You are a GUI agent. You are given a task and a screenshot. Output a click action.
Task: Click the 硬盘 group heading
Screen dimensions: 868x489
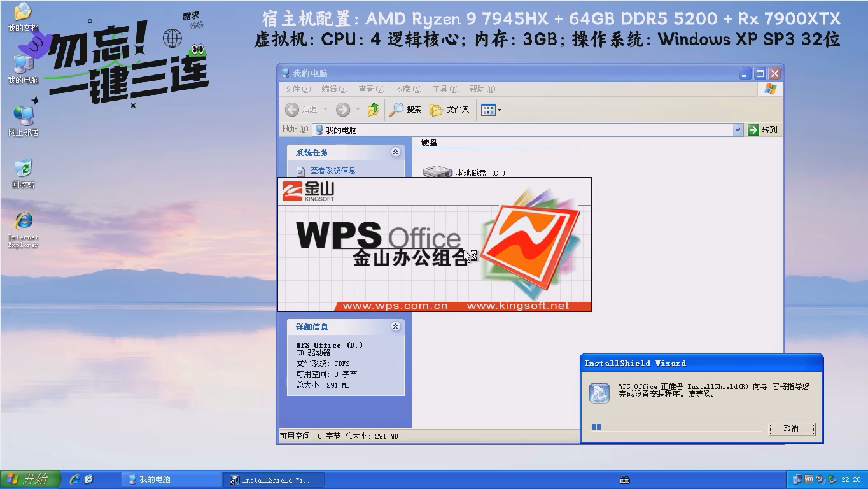tap(430, 143)
